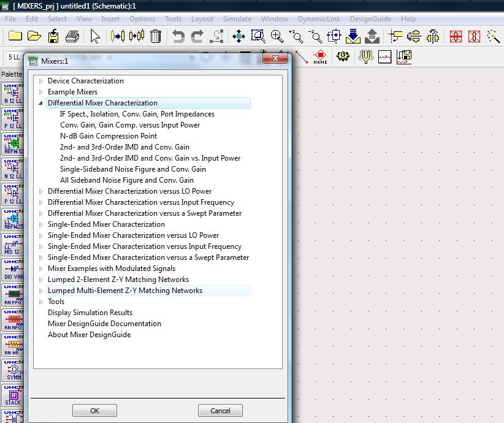Screen dimensions: 504x423
Task: Print using the printer icon
Action: [72, 36]
